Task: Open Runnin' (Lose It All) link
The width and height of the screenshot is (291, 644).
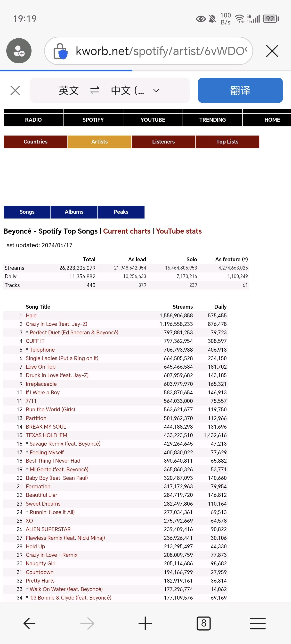Action: pyautogui.click(x=52, y=512)
